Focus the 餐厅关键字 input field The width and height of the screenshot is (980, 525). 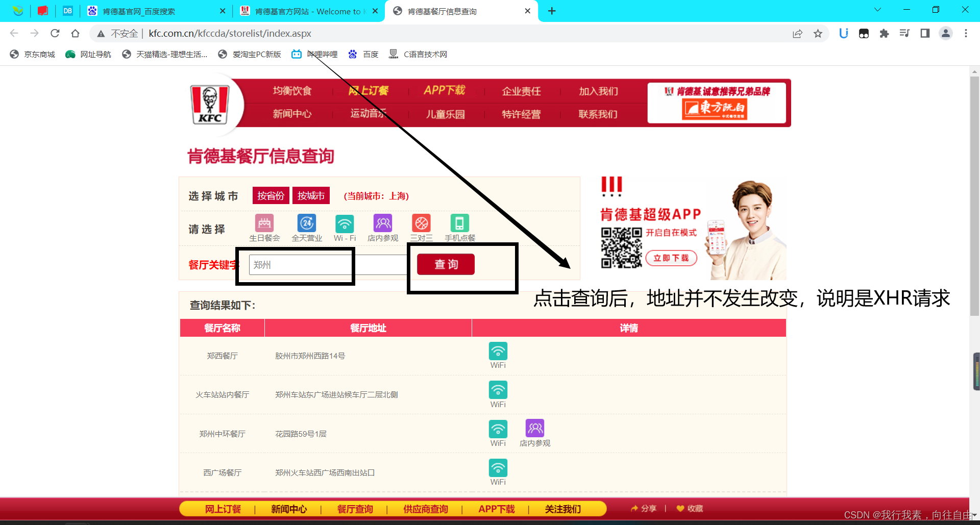(328, 265)
